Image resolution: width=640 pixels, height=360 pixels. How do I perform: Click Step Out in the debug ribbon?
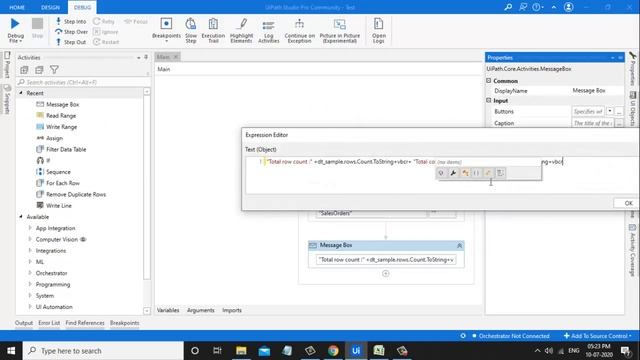coord(71,42)
